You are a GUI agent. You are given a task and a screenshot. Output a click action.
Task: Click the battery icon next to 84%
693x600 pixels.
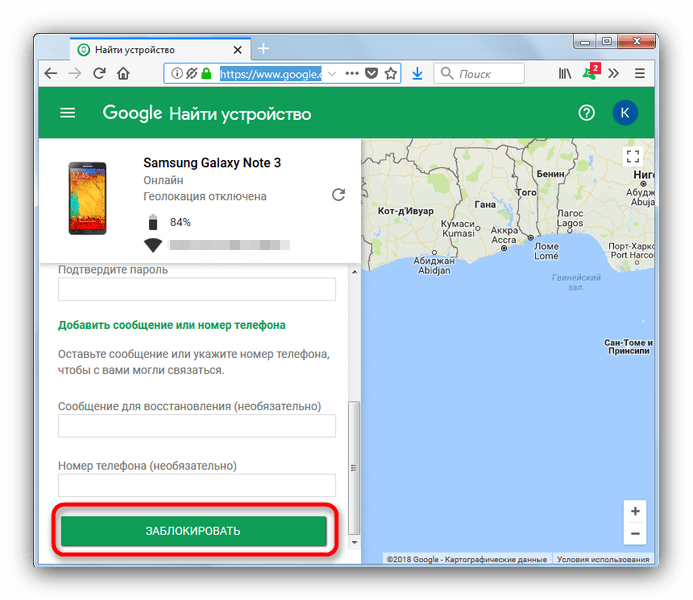pyautogui.click(x=153, y=222)
